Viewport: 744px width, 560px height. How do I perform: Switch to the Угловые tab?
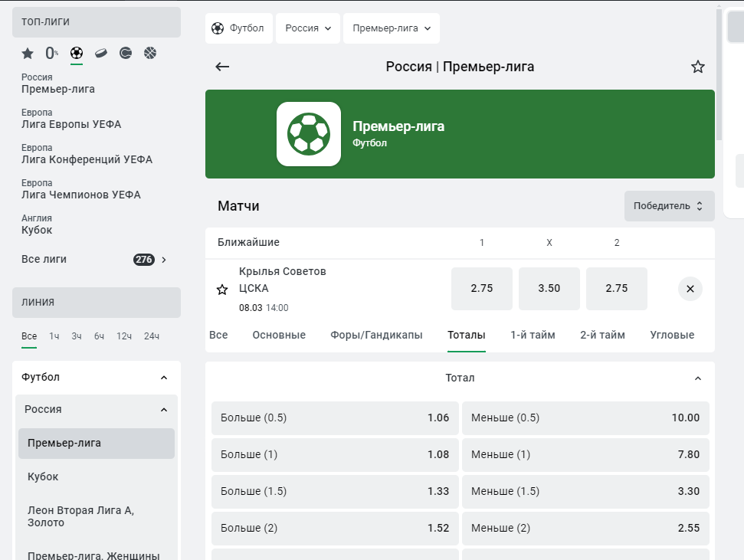click(x=672, y=335)
